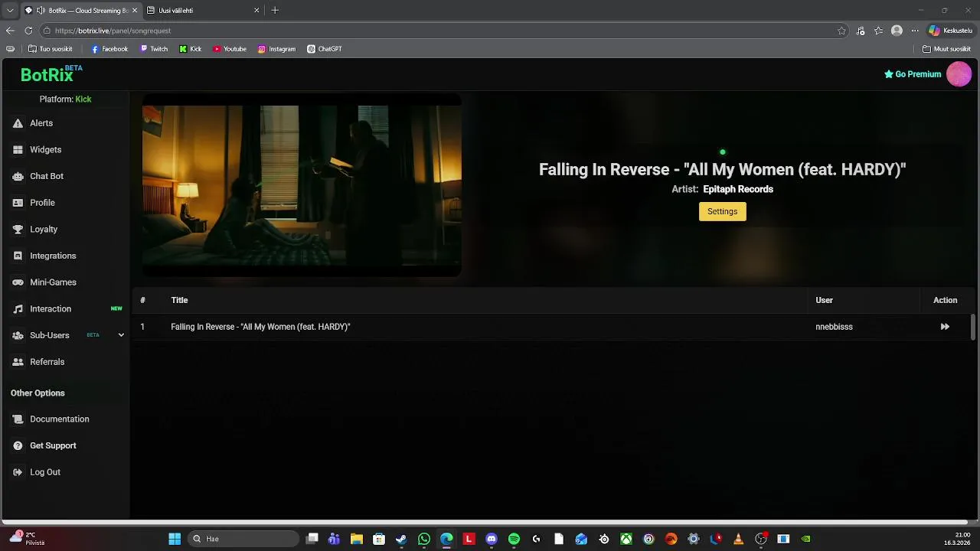Open the song request Settings button
980x551 pixels.
pos(722,211)
